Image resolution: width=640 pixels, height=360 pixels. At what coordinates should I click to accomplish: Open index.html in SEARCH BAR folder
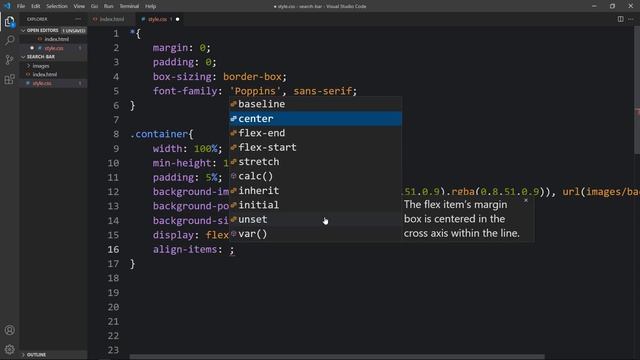coord(53,74)
